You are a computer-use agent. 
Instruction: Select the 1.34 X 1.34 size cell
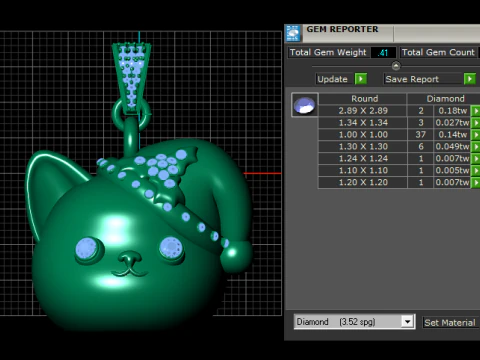point(363,123)
